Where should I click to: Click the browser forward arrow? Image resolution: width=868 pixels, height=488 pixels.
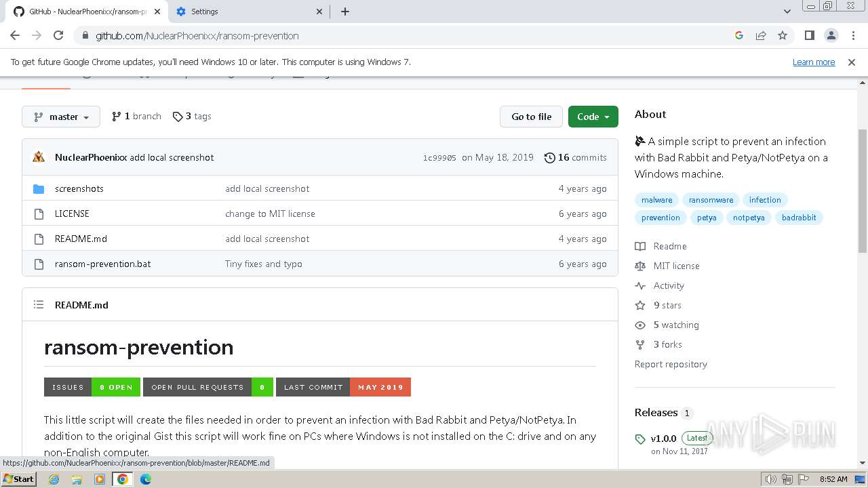point(37,35)
